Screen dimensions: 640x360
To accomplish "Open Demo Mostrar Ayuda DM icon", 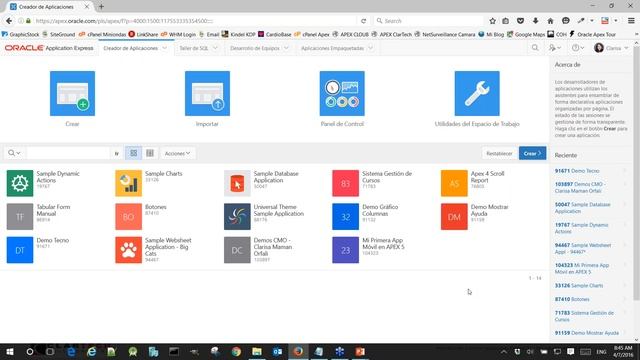I will click(454, 217).
